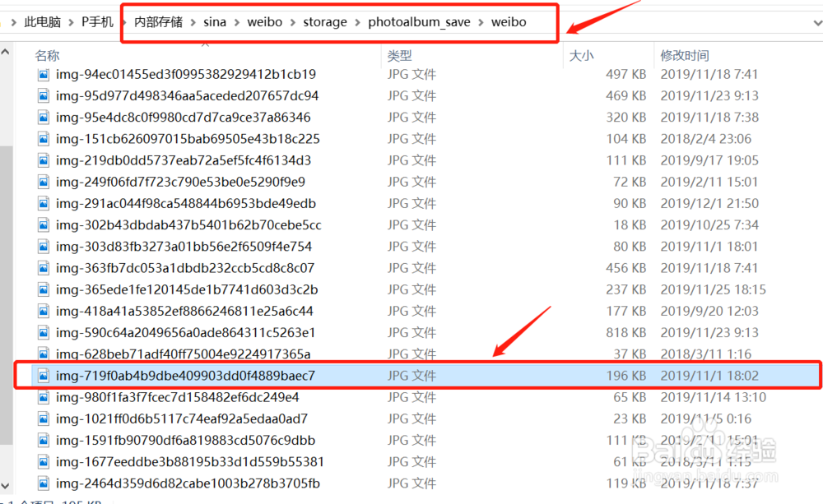Select file name img-590c64a2049656a0ade864311c5263e1
This screenshot has height=504, width=823.
[x=186, y=332]
